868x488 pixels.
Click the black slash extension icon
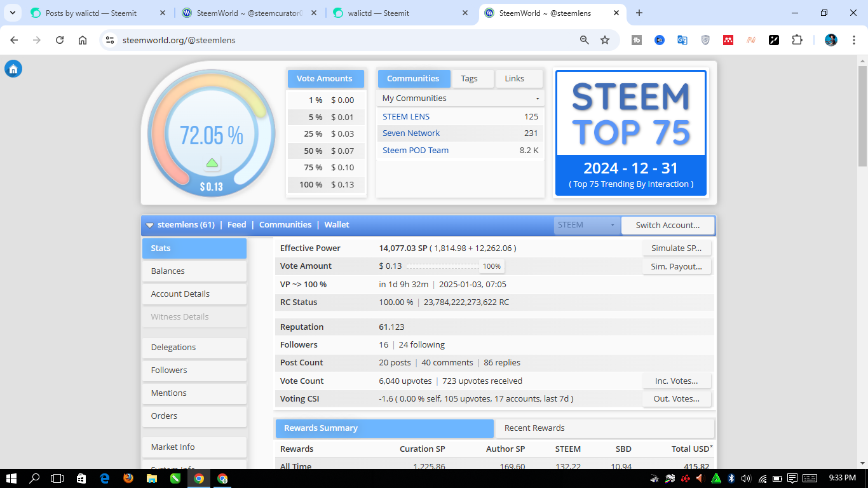[774, 40]
